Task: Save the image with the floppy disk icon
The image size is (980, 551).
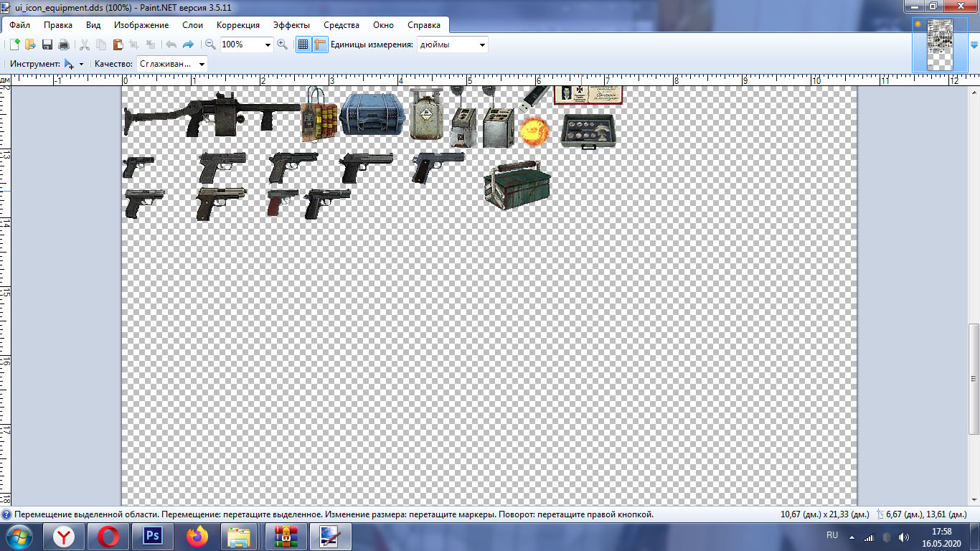Action: 47,44
